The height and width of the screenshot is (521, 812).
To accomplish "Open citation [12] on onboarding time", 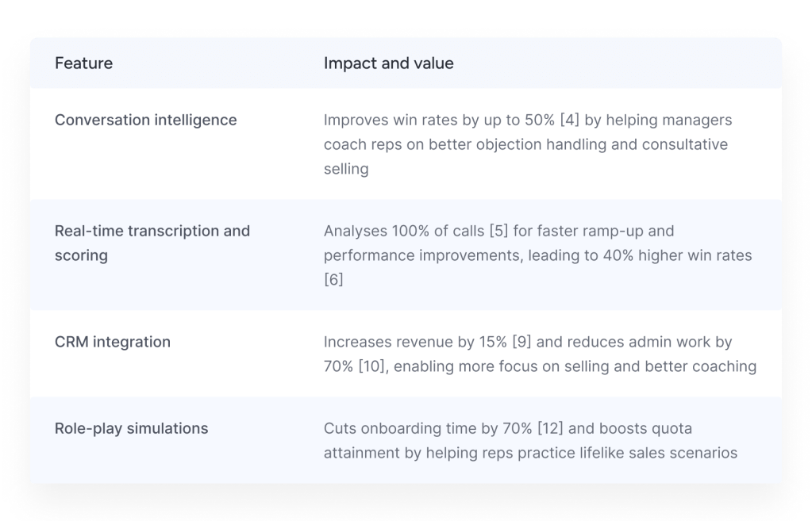I will click(x=550, y=428).
